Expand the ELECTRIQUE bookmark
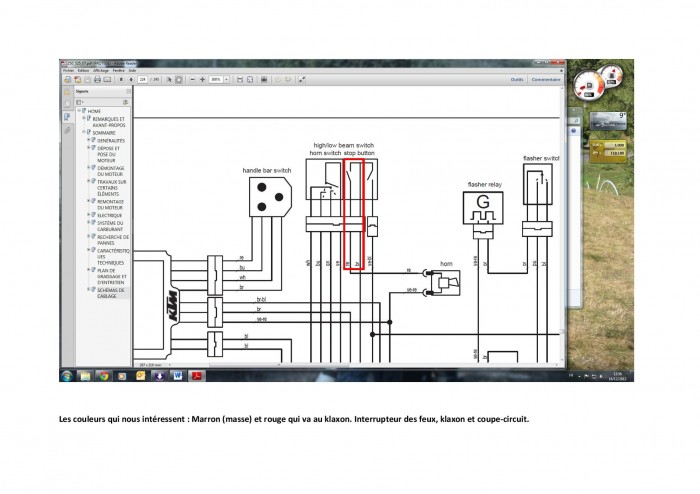This screenshot has width=700, height=494. pos(89,215)
